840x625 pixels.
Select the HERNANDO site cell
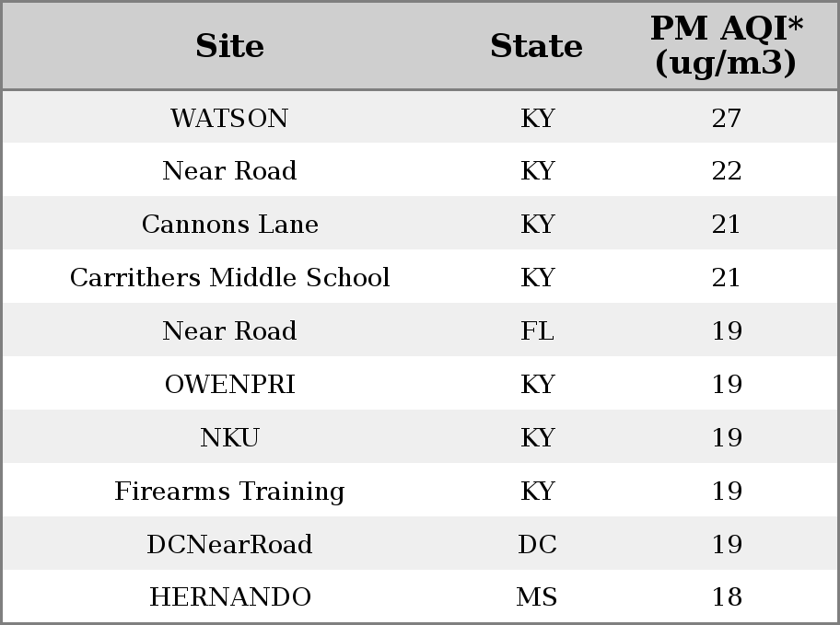click(x=229, y=596)
